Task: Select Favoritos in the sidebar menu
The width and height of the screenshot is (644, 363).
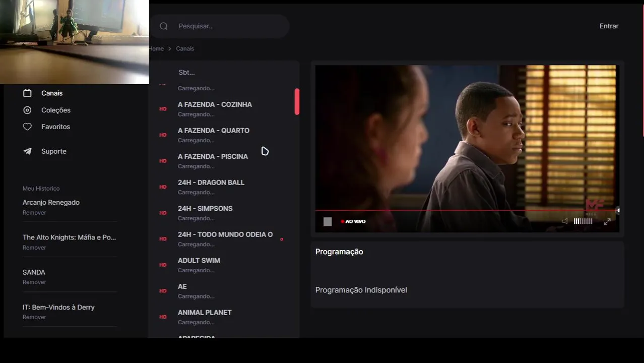Action: 55,127
